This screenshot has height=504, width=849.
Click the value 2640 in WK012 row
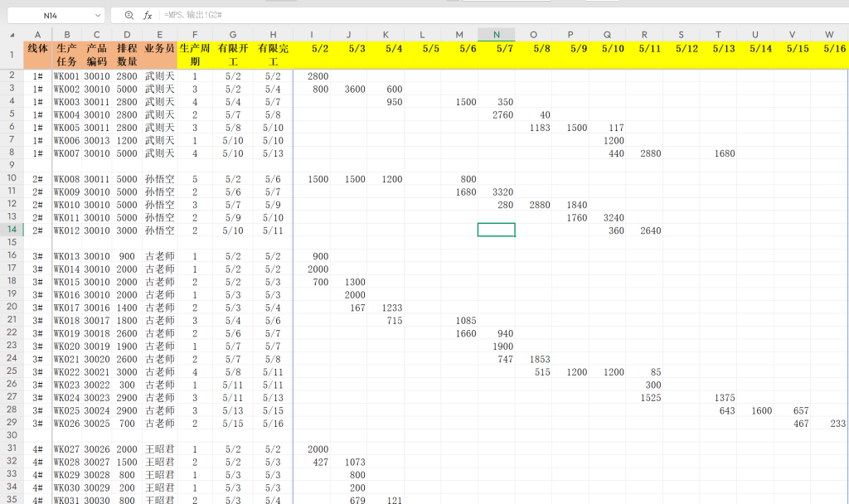650,230
